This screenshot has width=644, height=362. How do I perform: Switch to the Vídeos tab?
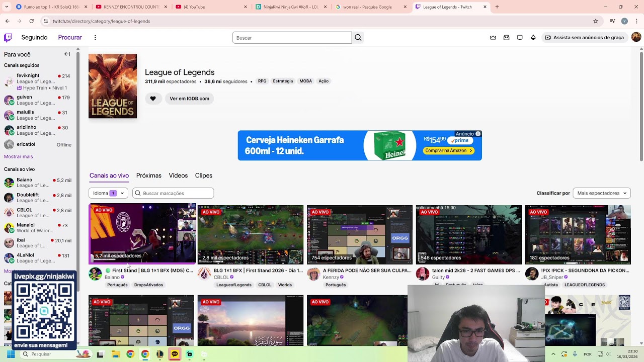178,175
